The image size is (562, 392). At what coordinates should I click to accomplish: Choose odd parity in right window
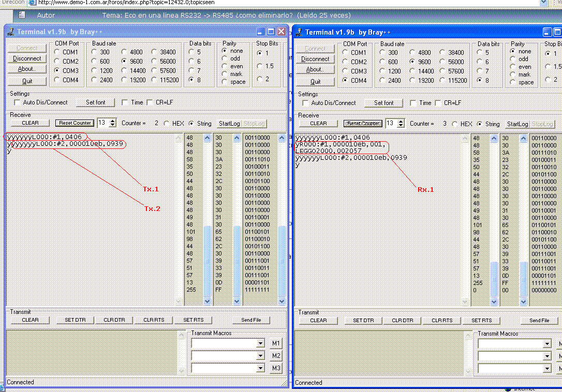[x=513, y=59]
